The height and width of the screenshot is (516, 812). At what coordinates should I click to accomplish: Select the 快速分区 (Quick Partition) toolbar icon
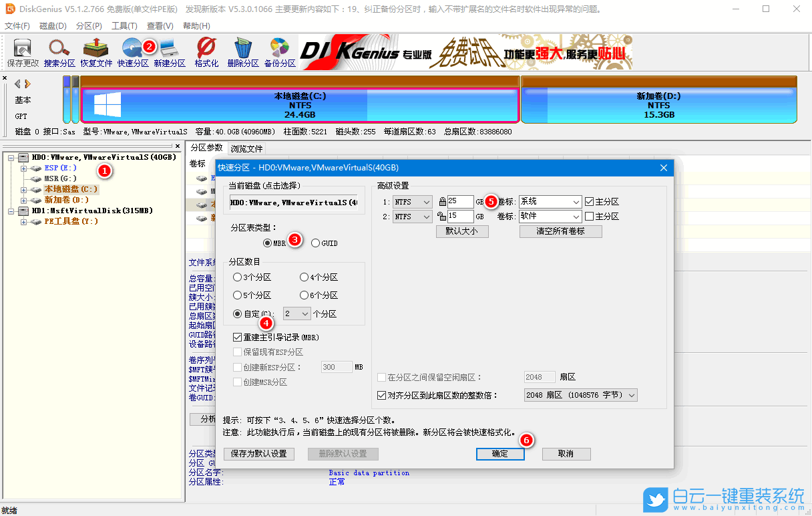click(133, 51)
